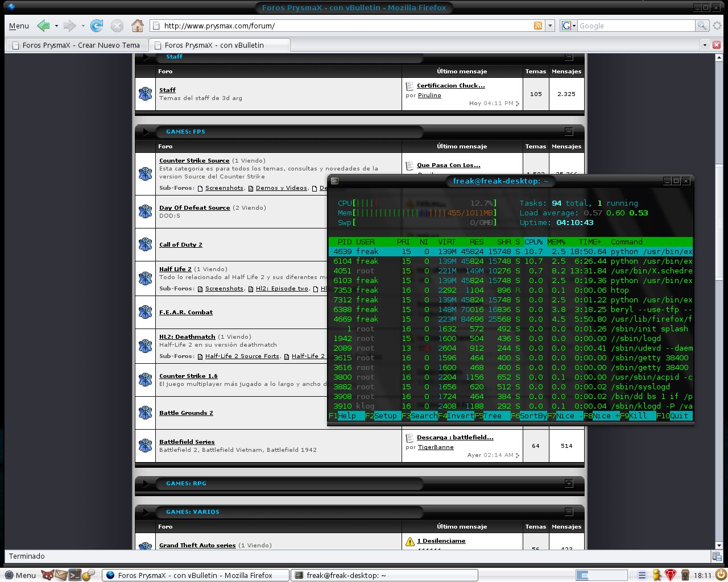Click the forum status icon beside Staff
The image size is (728, 582).
pyautogui.click(x=146, y=94)
